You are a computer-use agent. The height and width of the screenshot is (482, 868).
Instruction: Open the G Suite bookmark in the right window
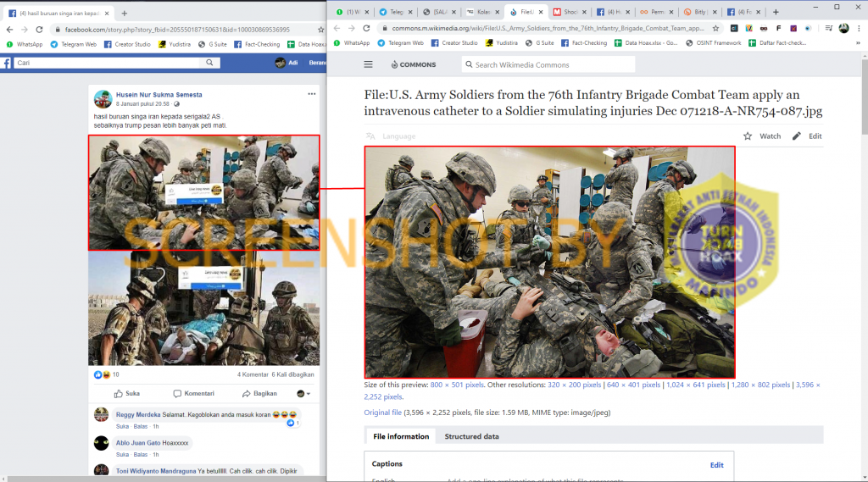pos(539,42)
